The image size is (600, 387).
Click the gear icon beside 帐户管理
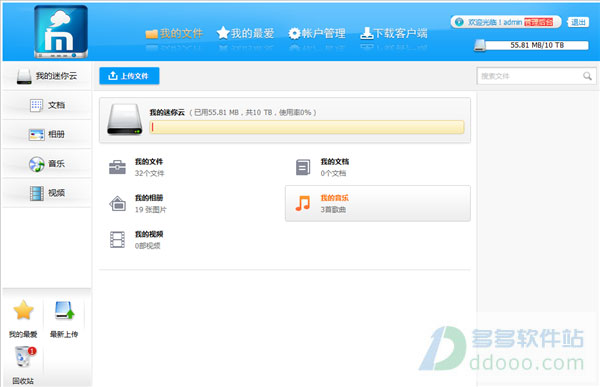294,34
